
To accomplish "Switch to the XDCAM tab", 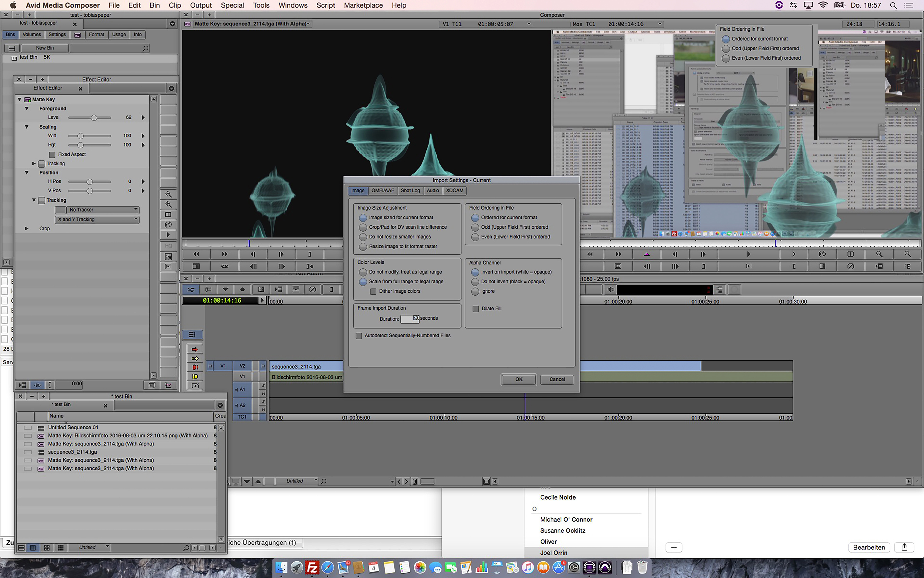I will coord(454,190).
